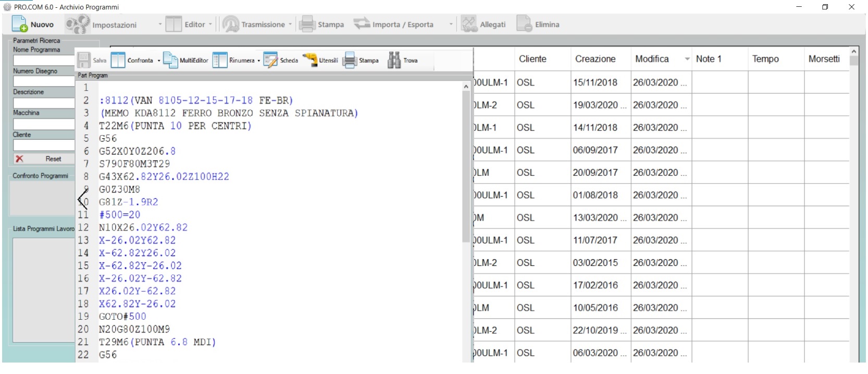Screen dimensions: 868x374
Task: Click the Cliente column header
Action: point(532,59)
